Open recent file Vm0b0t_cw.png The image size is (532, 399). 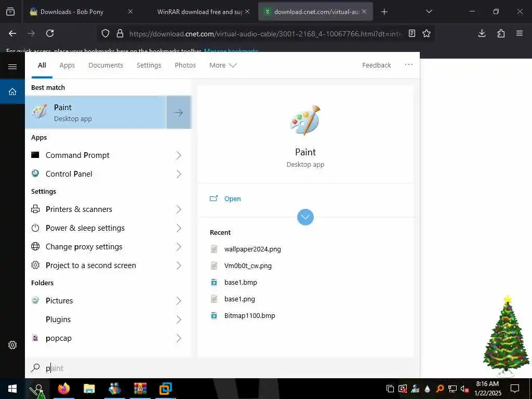248,265
